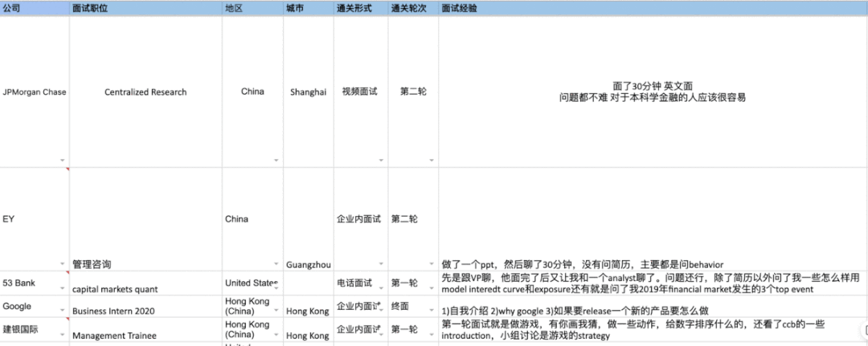This screenshot has height=346, width=868.
Task: Select the 视频面试 cell
Action: pos(360,92)
